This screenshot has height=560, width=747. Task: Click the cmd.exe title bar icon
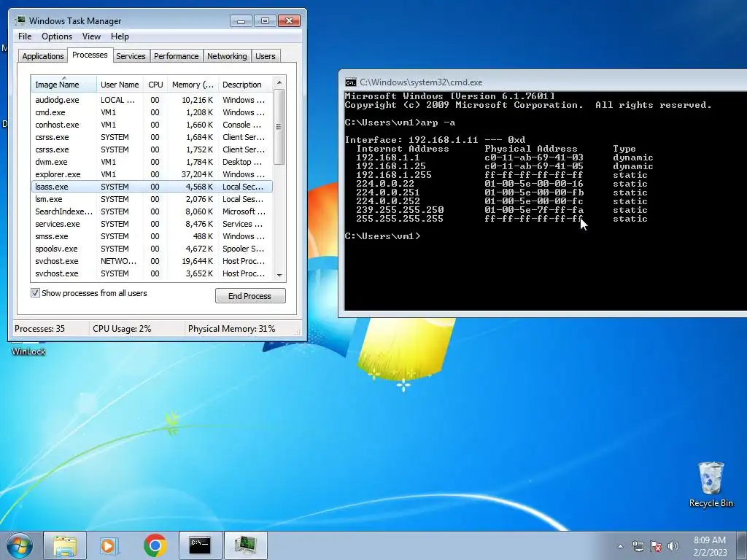point(351,82)
